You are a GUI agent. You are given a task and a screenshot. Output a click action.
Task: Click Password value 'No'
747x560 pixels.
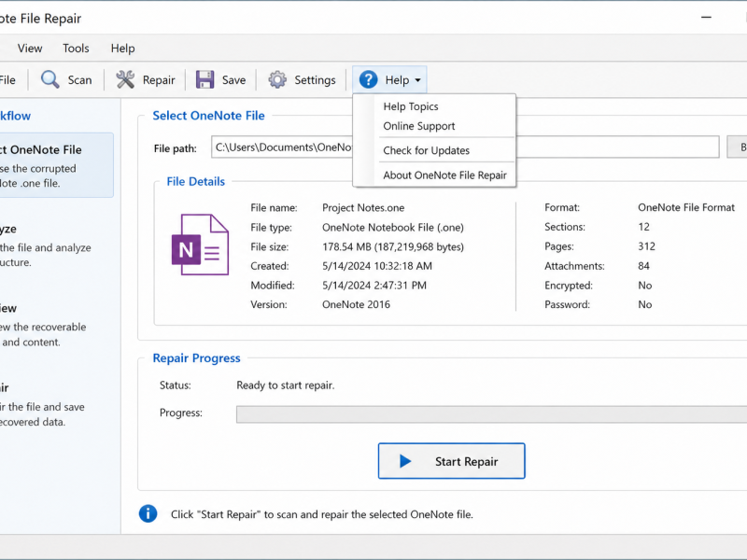tap(644, 304)
